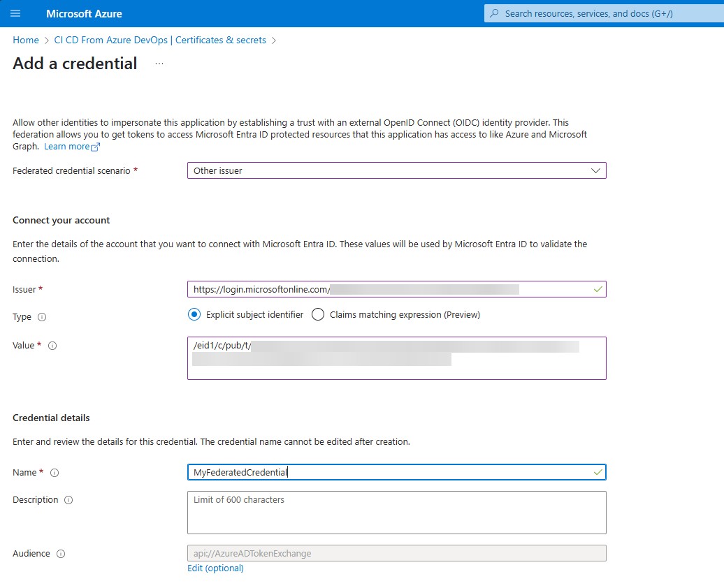
Task: Click the Federated credential scenario label
Action: 71,171
